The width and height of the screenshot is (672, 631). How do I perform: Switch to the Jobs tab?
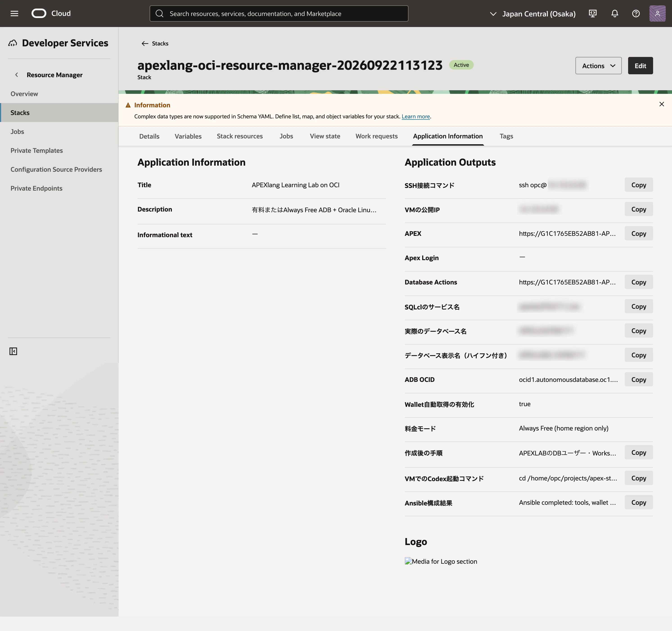click(x=286, y=136)
